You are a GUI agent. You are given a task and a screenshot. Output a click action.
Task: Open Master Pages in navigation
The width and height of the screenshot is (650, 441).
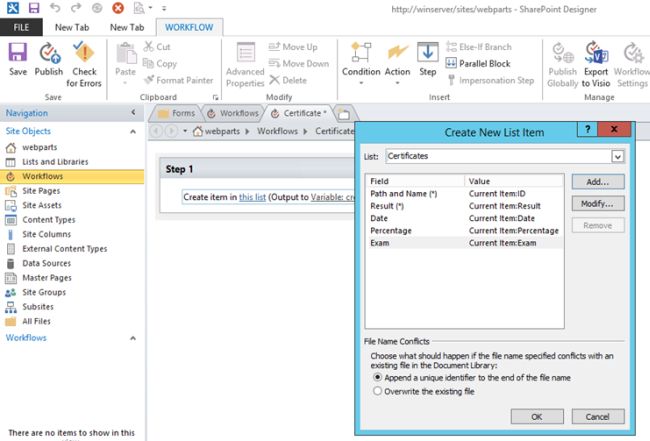pyautogui.click(x=47, y=278)
